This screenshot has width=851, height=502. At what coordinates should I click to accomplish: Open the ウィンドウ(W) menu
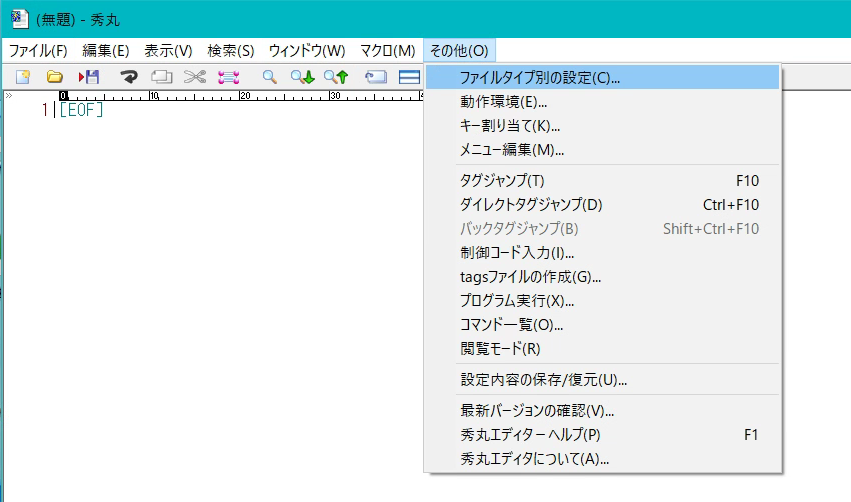[x=307, y=50]
